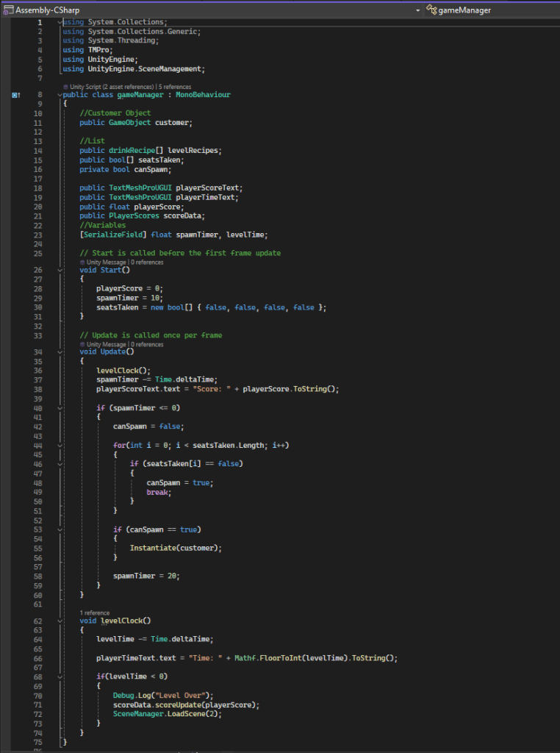Image resolution: width=560 pixels, height=753 pixels.
Task: Collapse the using directives block at line 1
Action: [59, 22]
